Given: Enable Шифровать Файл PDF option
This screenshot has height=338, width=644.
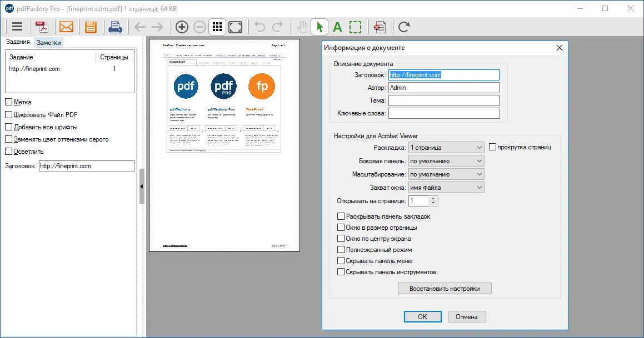Looking at the screenshot, I should (9, 114).
